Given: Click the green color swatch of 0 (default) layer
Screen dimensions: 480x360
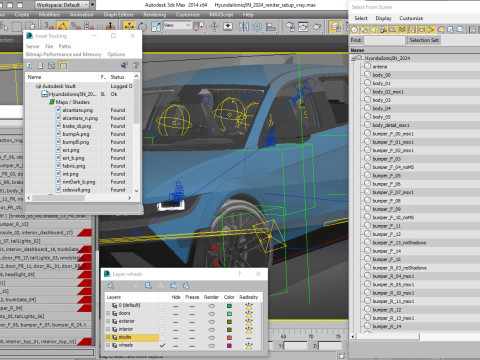Looking at the screenshot, I should coord(229,306).
